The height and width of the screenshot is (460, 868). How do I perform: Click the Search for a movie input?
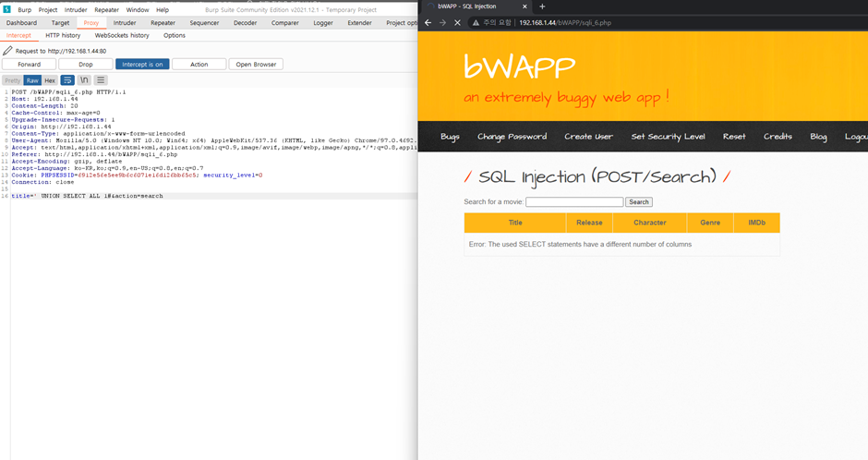point(574,202)
